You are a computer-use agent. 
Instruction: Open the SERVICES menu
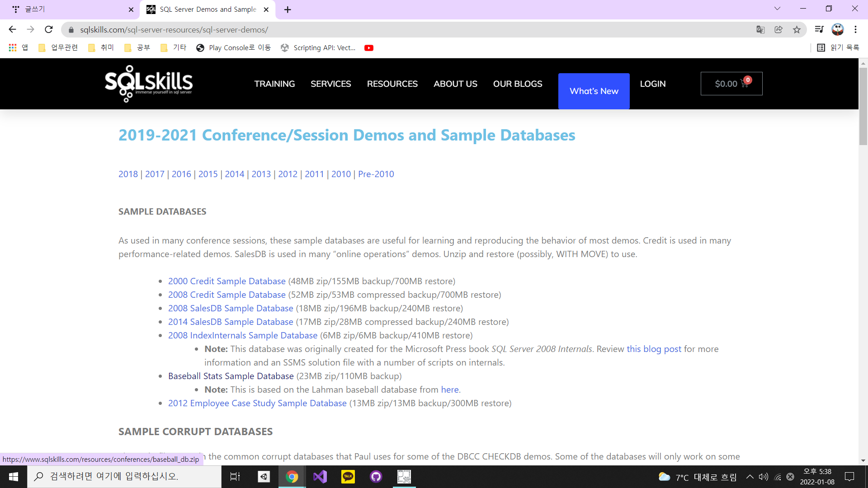coord(331,84)
